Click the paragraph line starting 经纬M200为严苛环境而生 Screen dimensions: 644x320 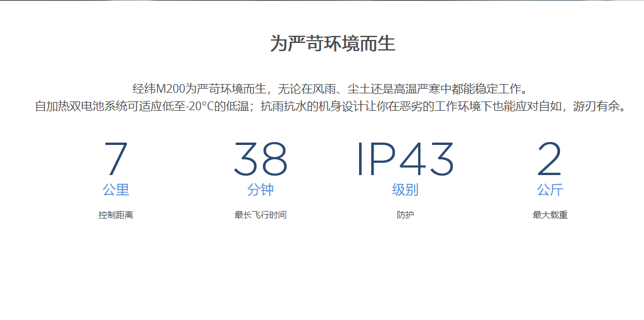click(330, 89)
